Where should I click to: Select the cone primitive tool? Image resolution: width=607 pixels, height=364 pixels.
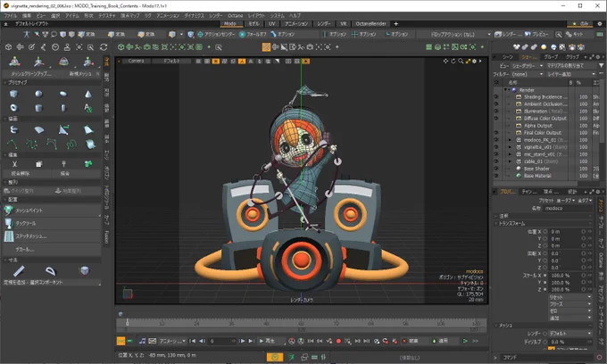(88, 94)
